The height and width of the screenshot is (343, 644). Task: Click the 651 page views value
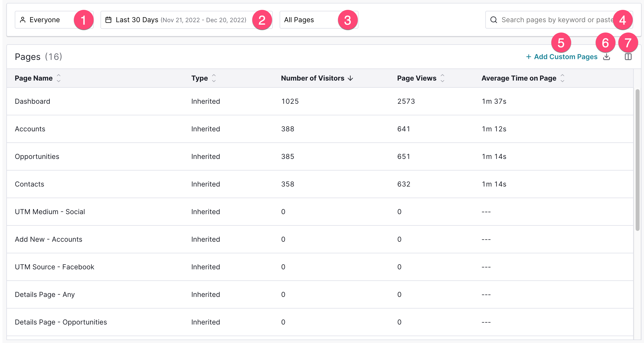click(x=404, y=156)
